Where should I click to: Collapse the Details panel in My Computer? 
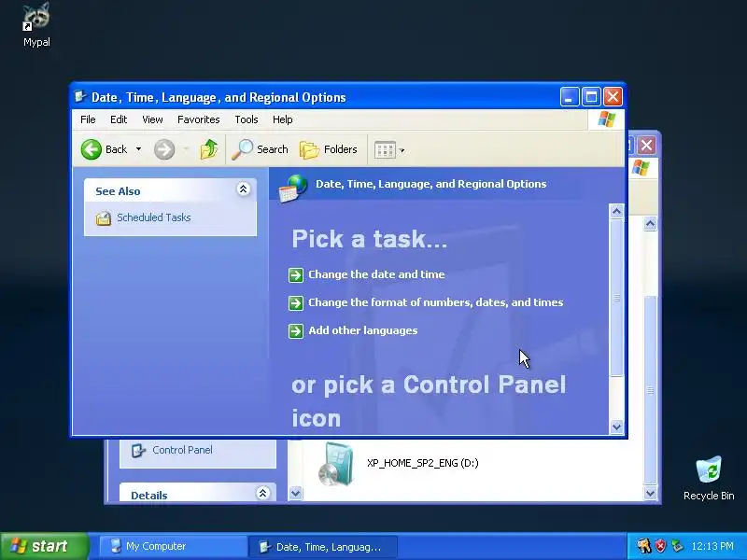click(262, 494)
